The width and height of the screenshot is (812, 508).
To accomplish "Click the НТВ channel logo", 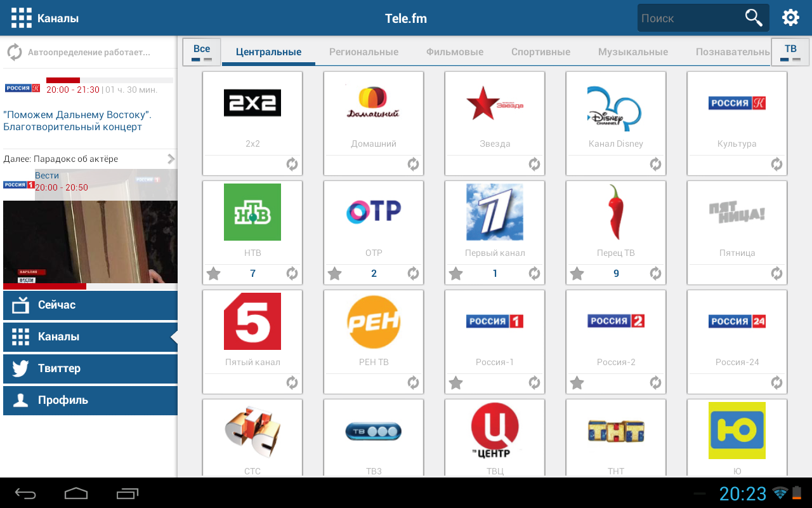I will (x=252, y=212).
